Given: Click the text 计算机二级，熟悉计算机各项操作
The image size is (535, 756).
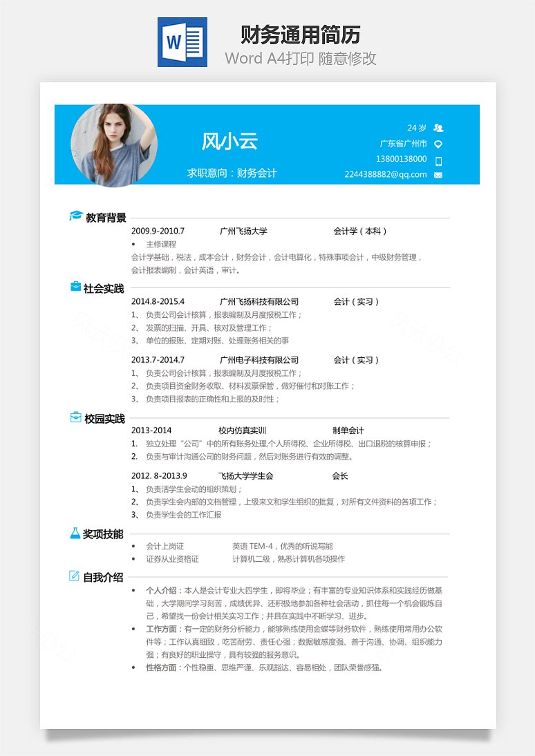Looking at the screenshot, I should [288, 559].
